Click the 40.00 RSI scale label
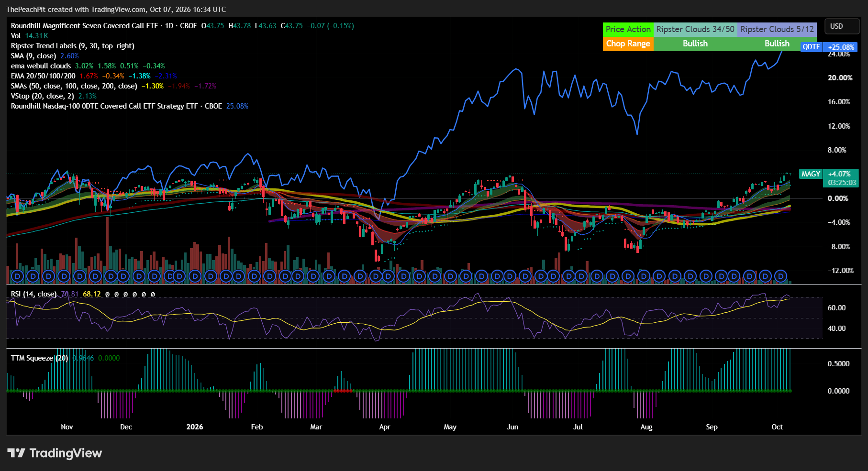868x471 pixels. pos(836,329)
